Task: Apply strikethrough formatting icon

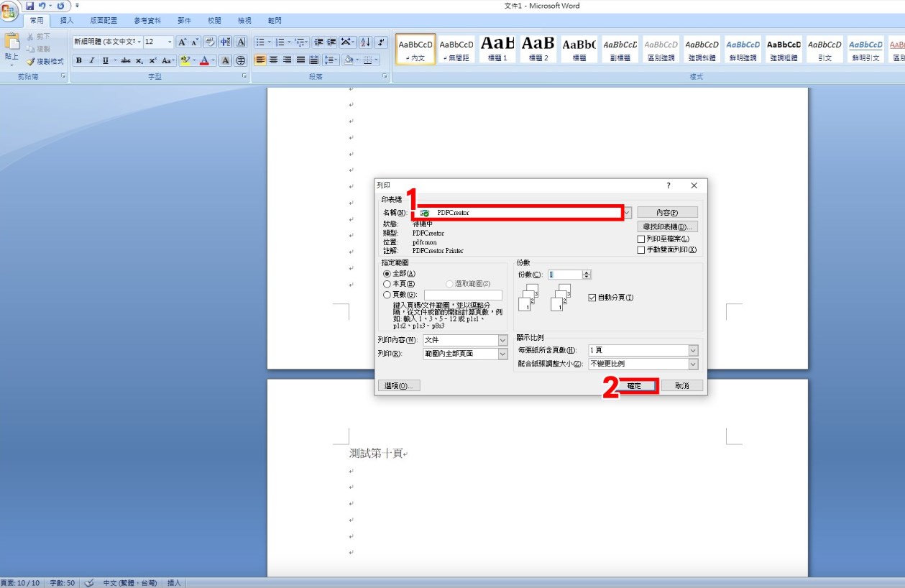Action: click(x=126, y=60)
